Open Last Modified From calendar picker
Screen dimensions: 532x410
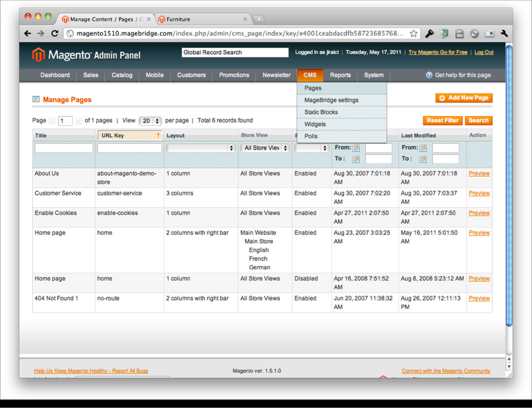(423, 148)
